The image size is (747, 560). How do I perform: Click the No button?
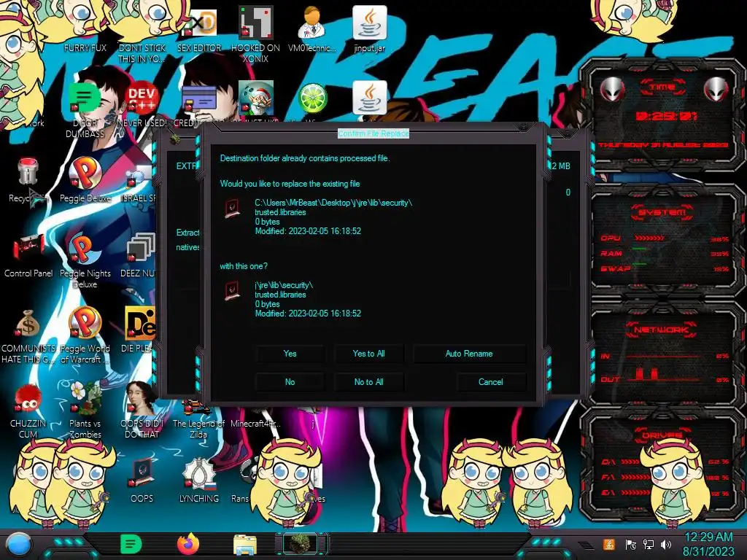290,382
